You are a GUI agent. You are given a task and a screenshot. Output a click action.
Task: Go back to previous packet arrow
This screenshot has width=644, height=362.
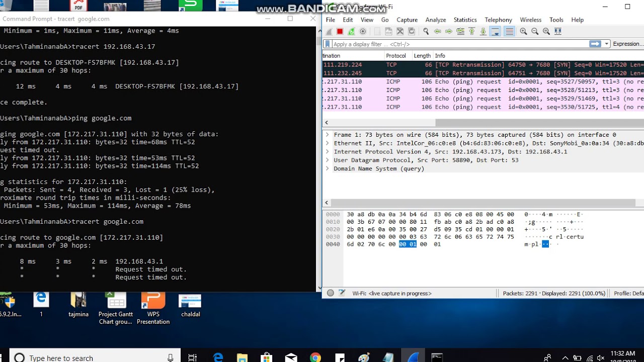pyautogui.click(x=437, y=31)
